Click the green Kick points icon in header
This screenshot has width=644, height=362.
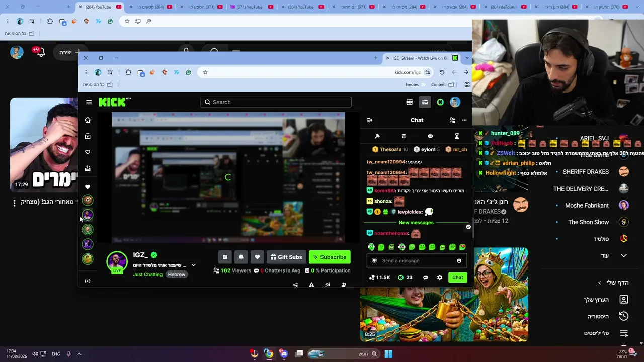coord(440,102)
